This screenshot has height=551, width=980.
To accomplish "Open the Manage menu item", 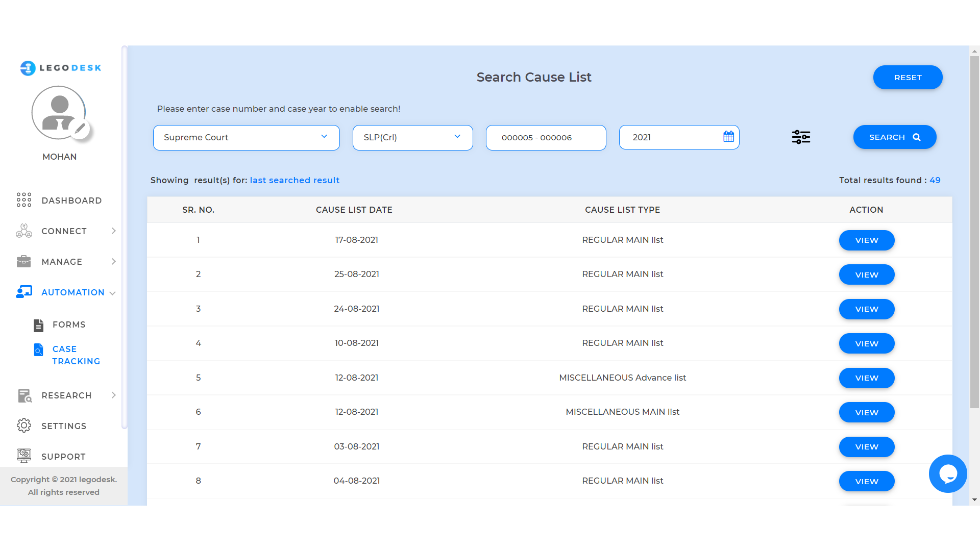I will [x=62, y=262].
